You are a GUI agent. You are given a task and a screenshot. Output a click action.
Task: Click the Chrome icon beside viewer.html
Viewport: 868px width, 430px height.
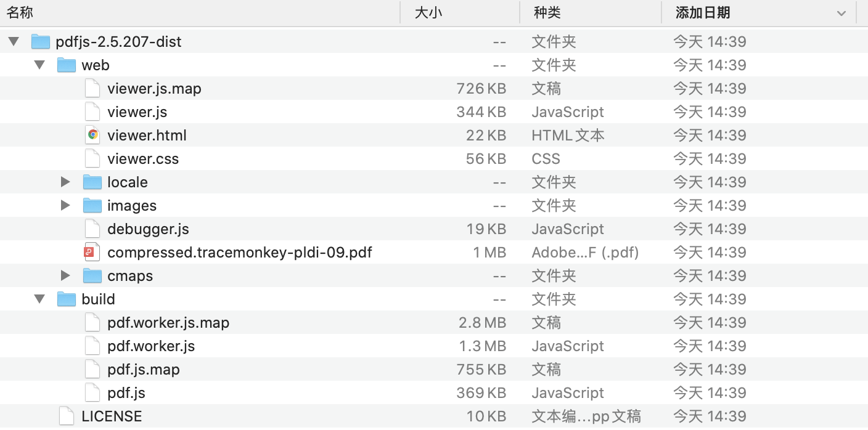92,135
